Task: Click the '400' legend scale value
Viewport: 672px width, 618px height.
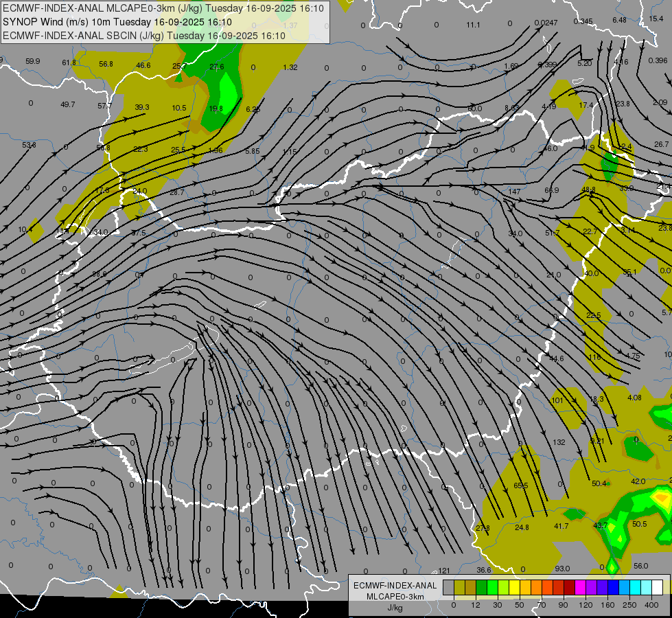Action: (x=651, y=605)
